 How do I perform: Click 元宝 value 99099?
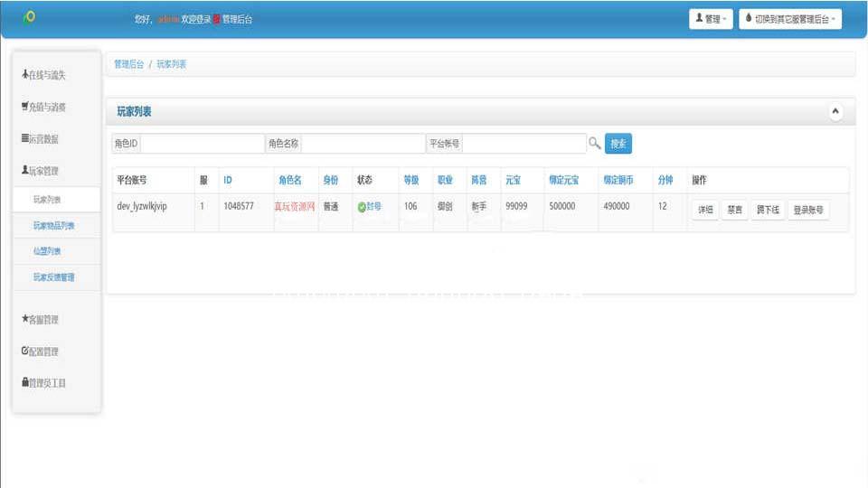pyautogui.click(x=516, y=206)
